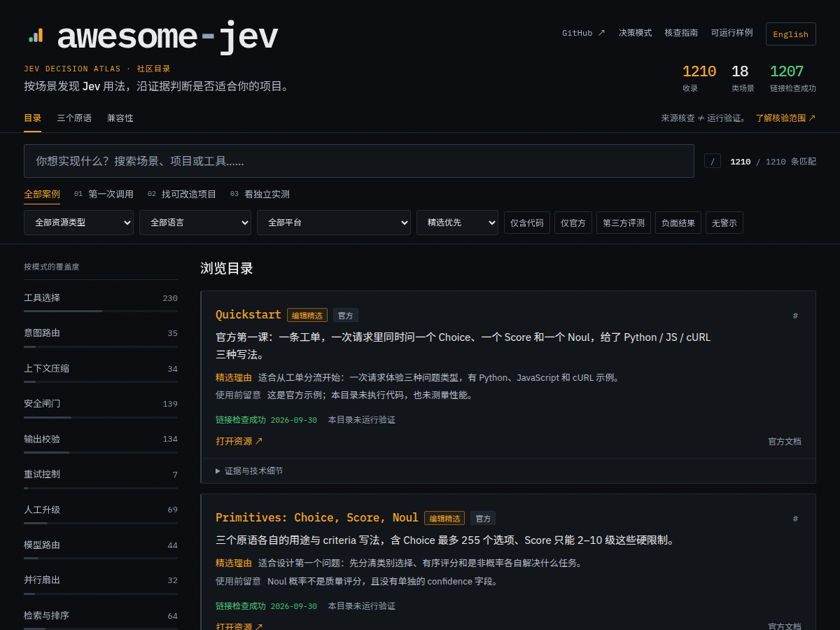Select the 02 找可改造项目 filter tab
This screenshot has height=630, width=840.
tap(182, 195)
